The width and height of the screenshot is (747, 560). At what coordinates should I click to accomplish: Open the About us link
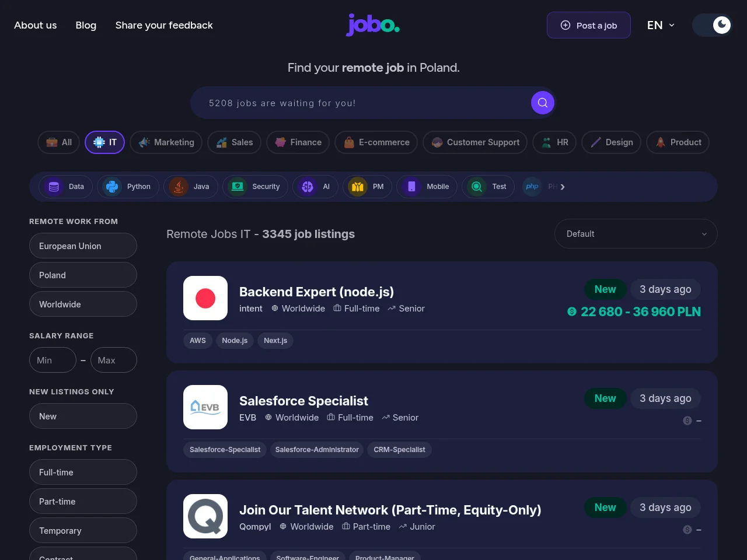click(36, 25)
